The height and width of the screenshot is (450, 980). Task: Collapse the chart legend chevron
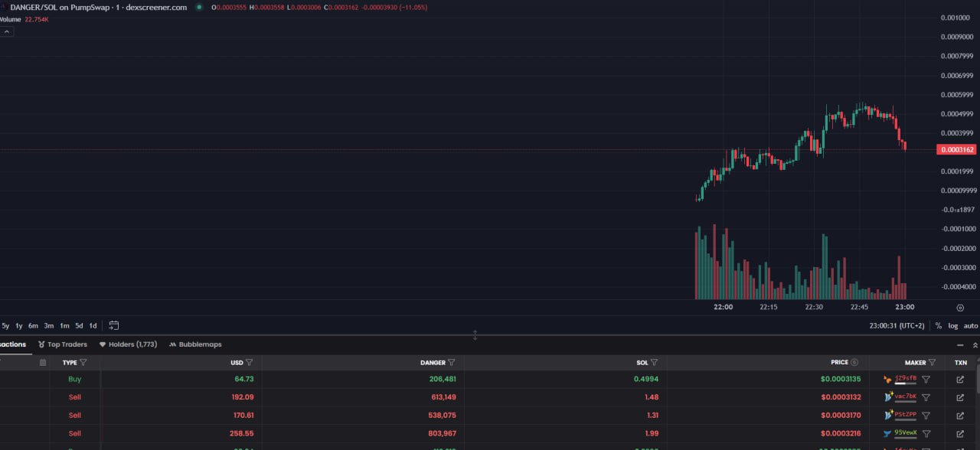point(6,31)
